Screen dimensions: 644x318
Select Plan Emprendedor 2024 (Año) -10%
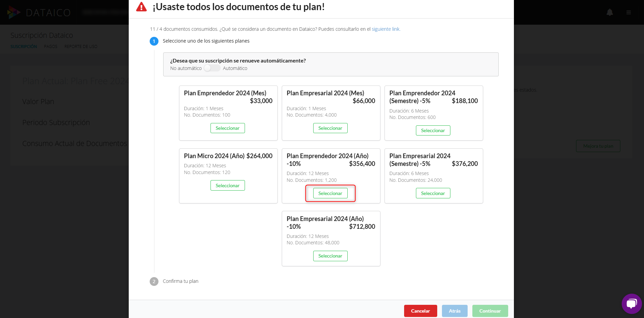(x=330, y=193)
